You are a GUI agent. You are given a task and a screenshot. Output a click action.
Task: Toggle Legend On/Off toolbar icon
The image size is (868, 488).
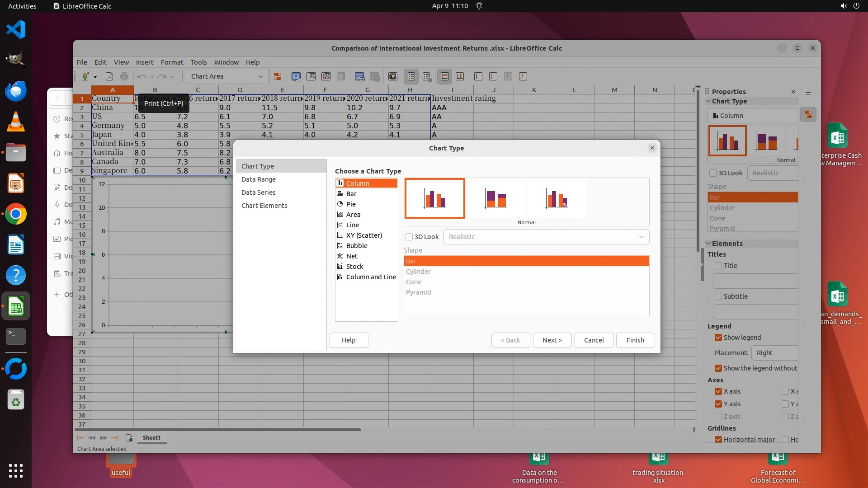(x=411, y=76)
